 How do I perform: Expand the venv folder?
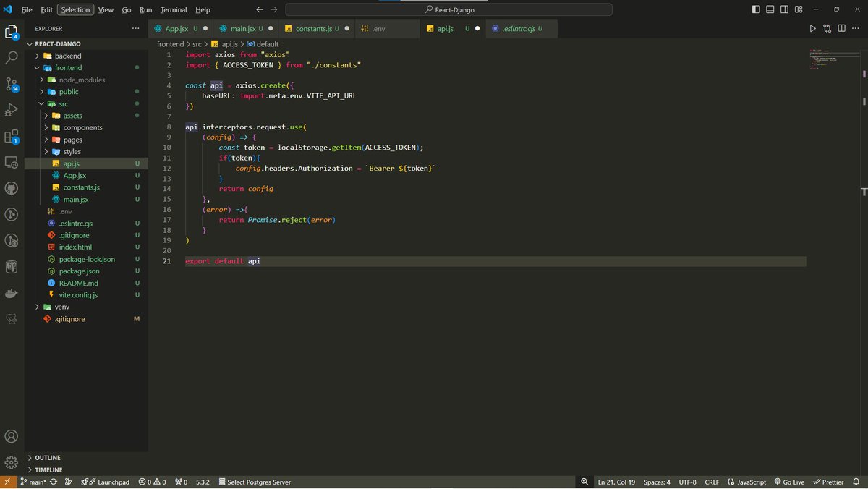(x=86, y=307)
